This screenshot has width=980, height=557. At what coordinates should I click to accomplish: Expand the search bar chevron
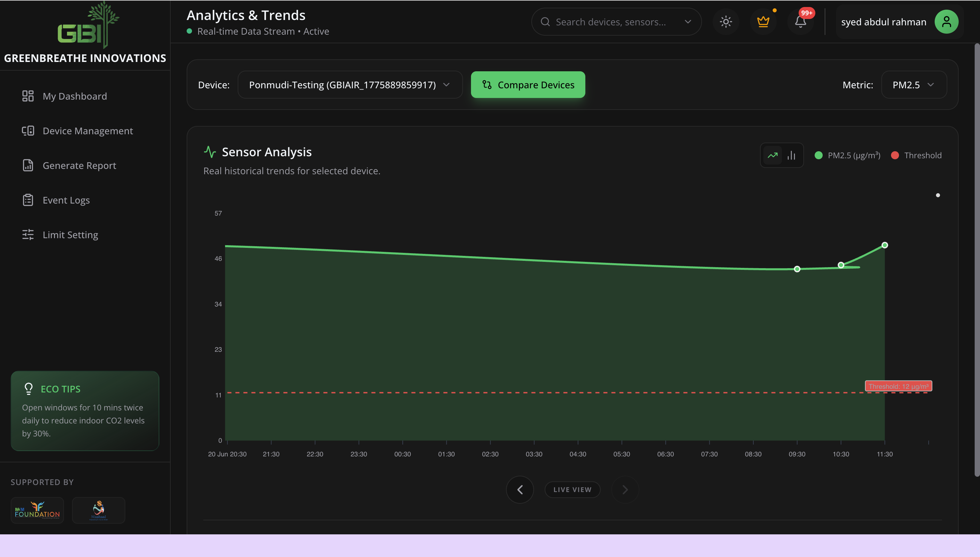(688, 22)
